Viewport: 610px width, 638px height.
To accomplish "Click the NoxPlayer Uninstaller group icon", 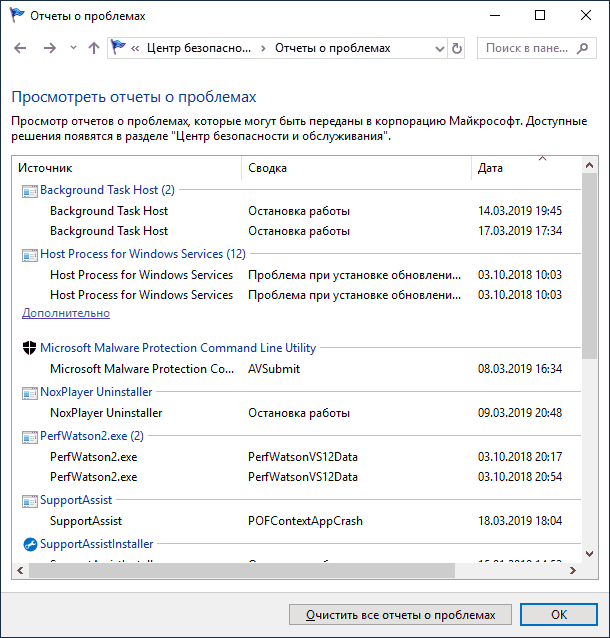I will pyautogui.click(x=30, y=393).
